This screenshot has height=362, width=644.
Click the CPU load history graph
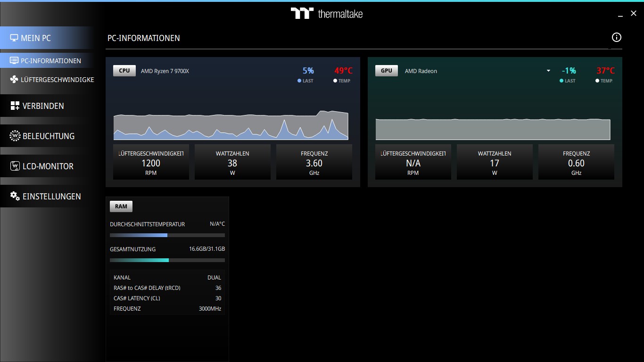231,126
